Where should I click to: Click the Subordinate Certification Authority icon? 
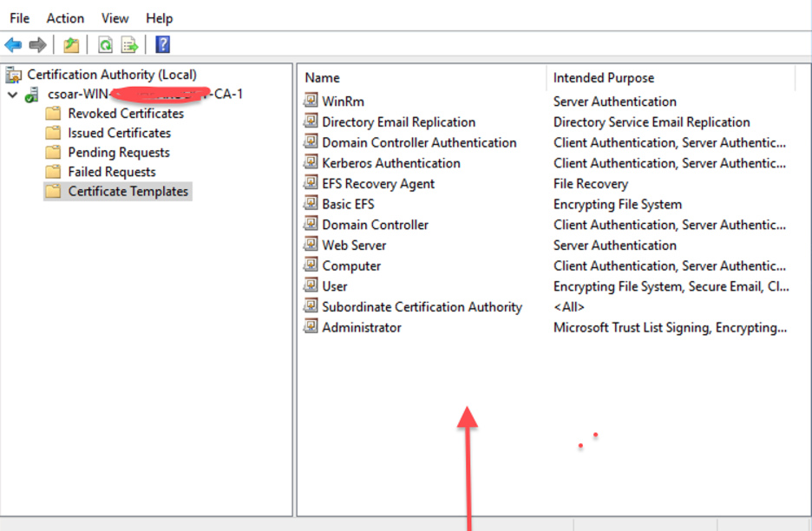click(311, 306)
